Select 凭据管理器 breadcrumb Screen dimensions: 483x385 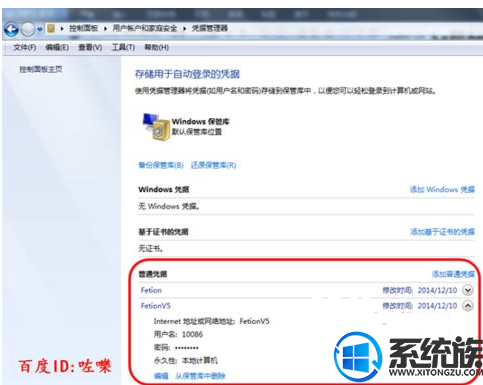tap(210, 28)
